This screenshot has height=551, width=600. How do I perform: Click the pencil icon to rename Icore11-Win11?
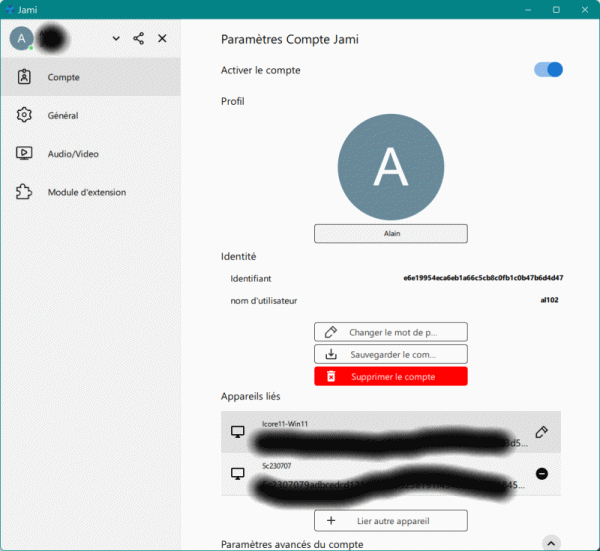click(x=541, y=432)
